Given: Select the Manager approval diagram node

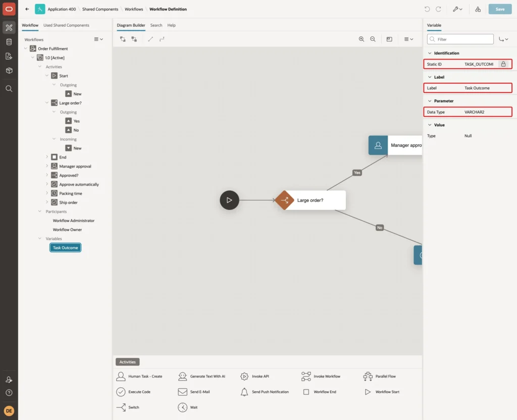Looking at the screenshot, I should coord(395,145).
